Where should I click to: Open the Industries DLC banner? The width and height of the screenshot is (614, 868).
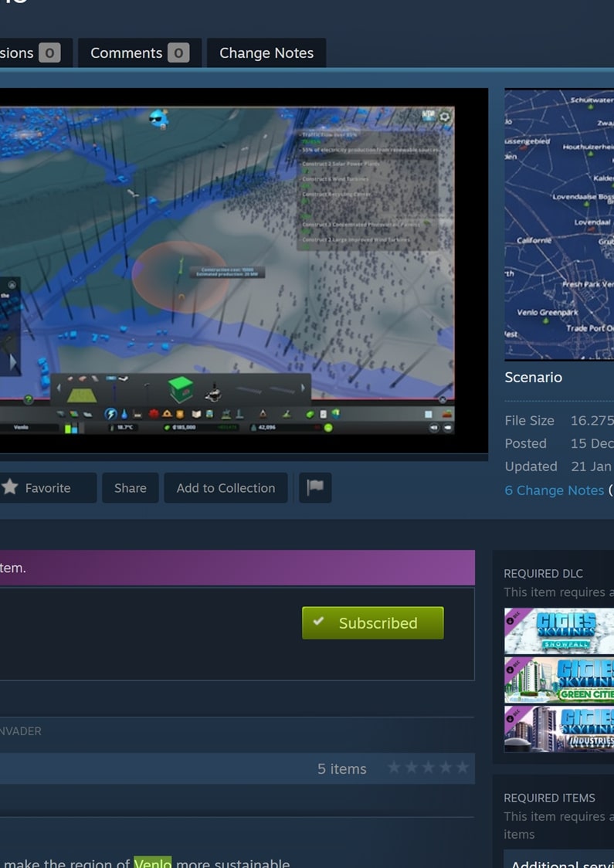[x=558, y=728]
